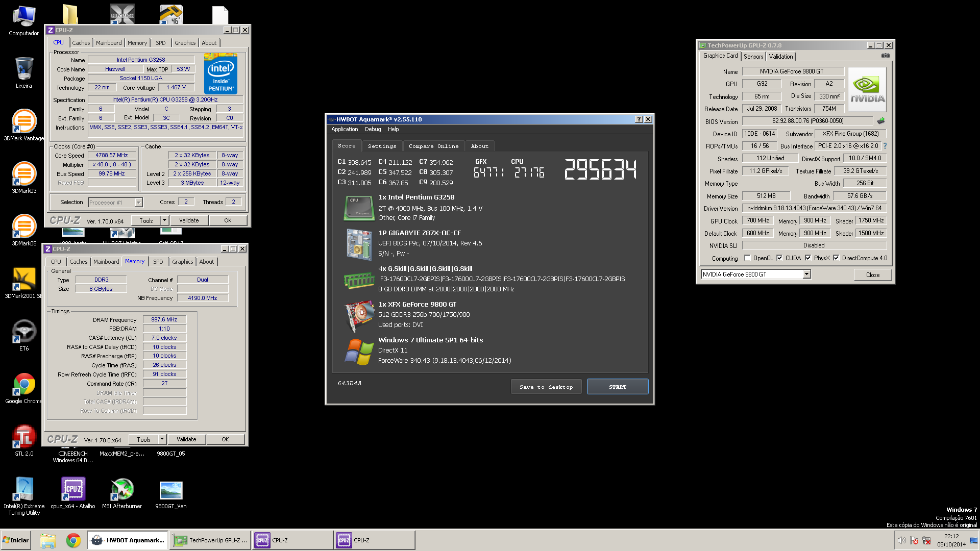The width and height of the screenshot is (980, 551).
Task: Open the Debug menu in Aquamark
Action: [373, 129]
